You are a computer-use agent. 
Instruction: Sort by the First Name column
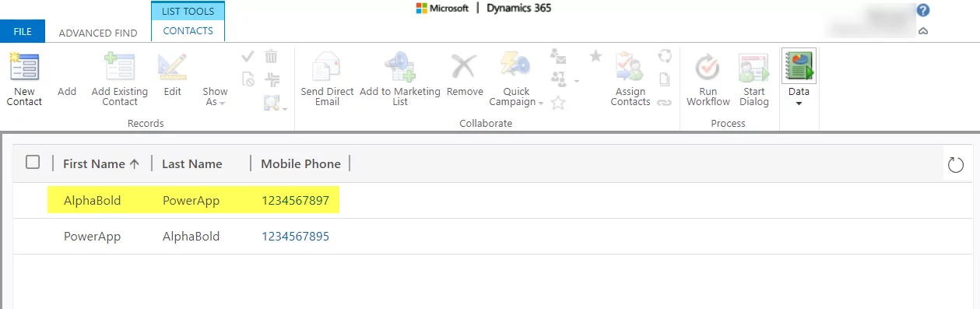coord(101,163)
